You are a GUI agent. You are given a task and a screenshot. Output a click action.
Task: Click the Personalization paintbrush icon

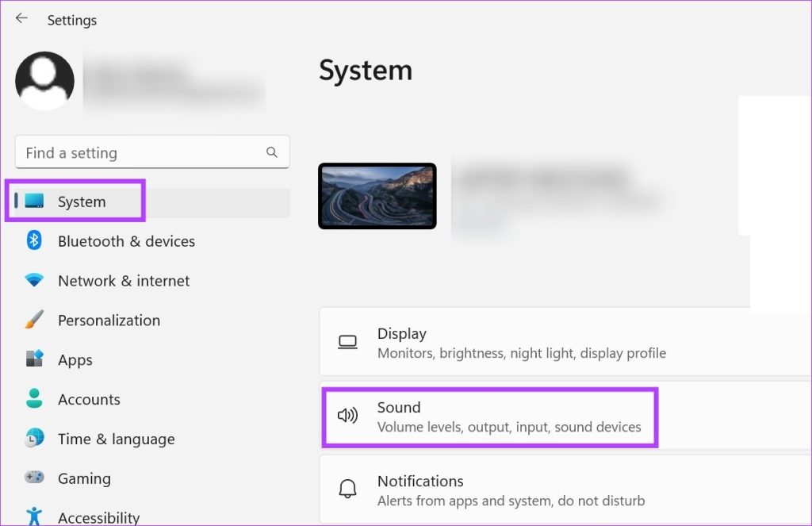point(35,321)
